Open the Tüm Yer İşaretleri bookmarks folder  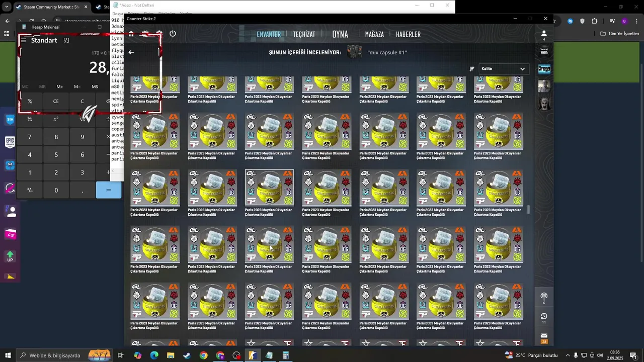pyautogui.click(x=619, y=34)
